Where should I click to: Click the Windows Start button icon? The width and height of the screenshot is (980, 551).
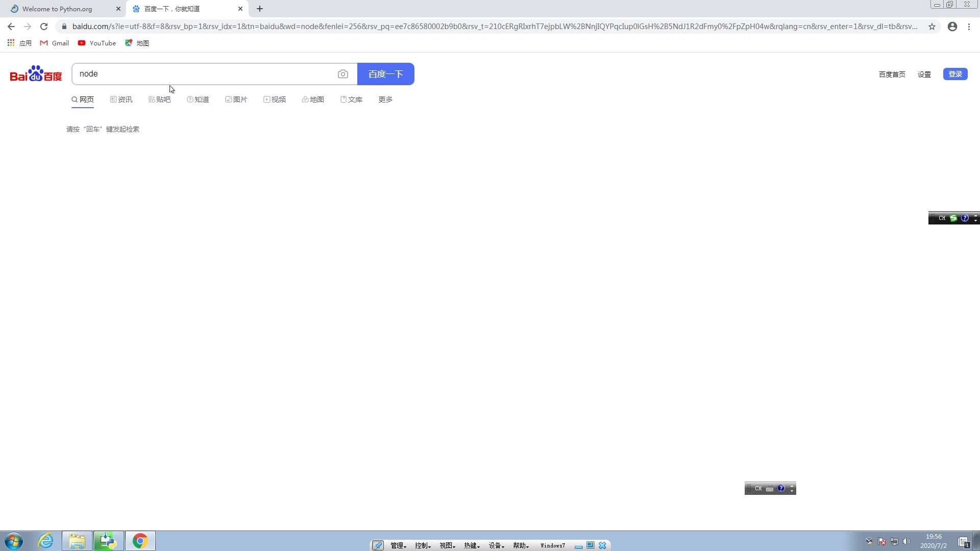[x=12, y=542]
